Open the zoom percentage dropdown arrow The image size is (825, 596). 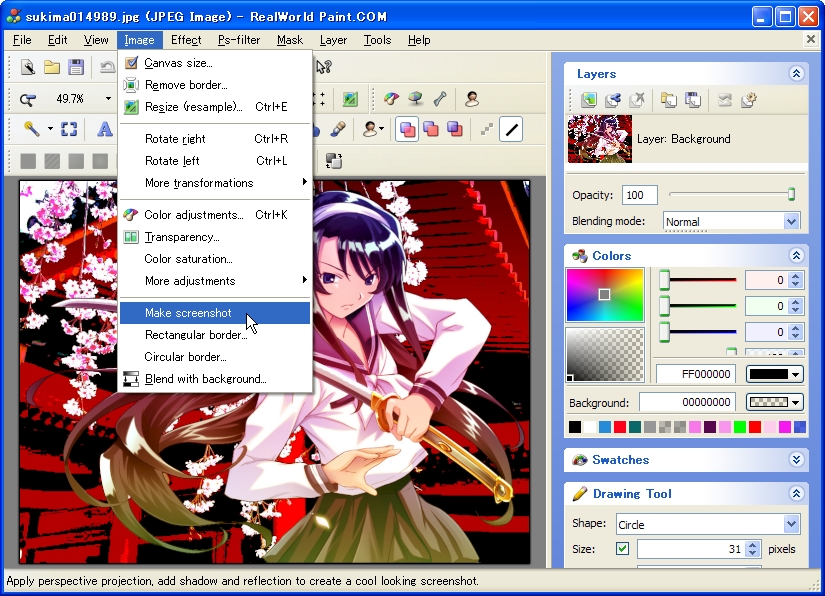pos(108,99)
